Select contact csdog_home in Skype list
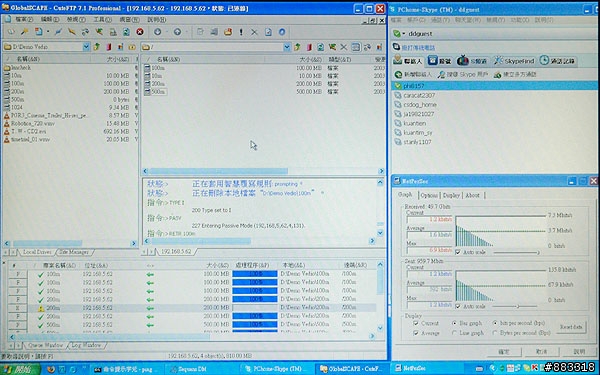 420,104
